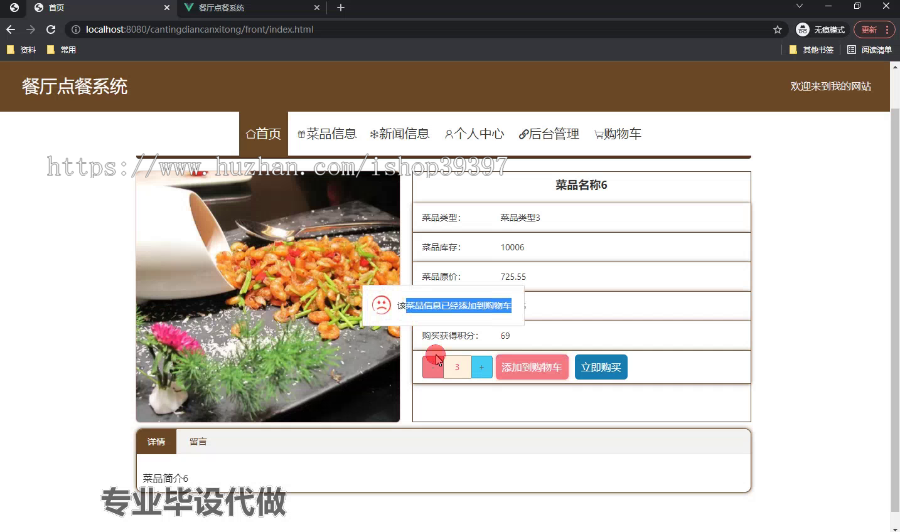Switch to the 留言 tab
This screenshot has height=532, width=900.
[198, 441]
